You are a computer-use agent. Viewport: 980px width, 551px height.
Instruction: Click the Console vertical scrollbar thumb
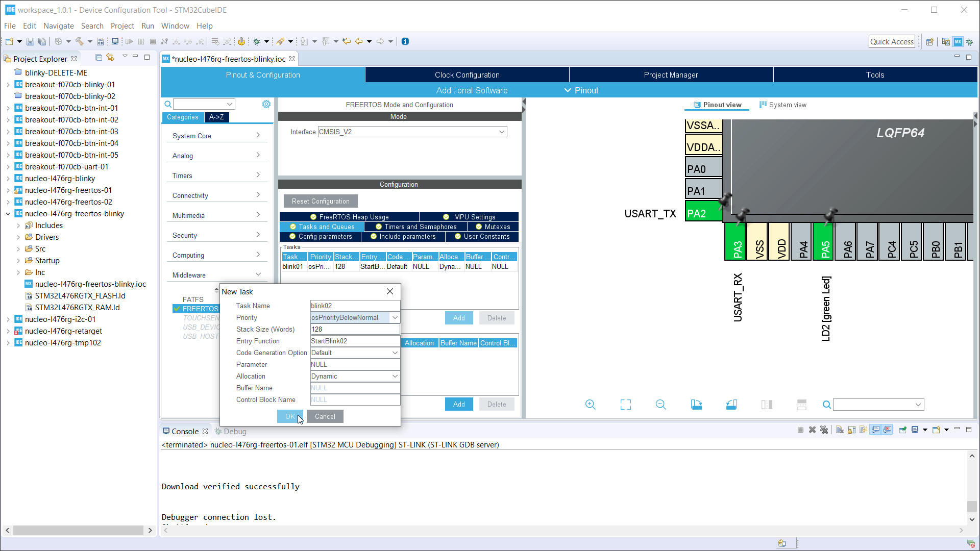click(972, 506)
